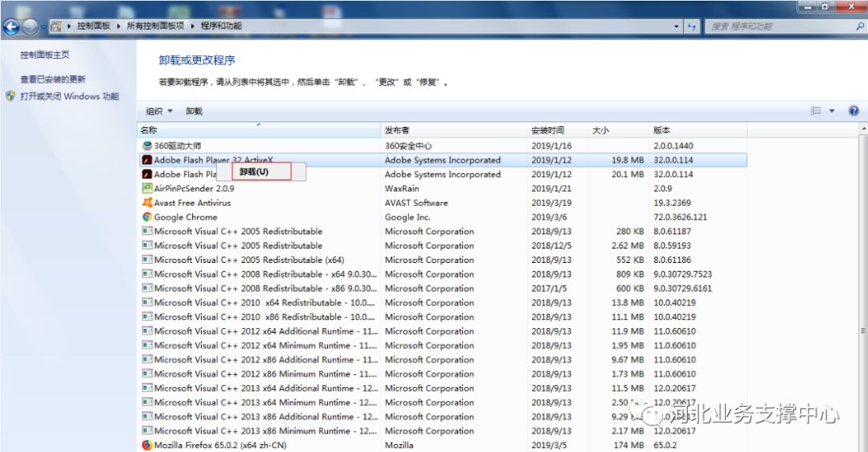Screen dimensions: 868x452
Task: Click the Mozilla Firefox icon
Action: tap(147, 446)
